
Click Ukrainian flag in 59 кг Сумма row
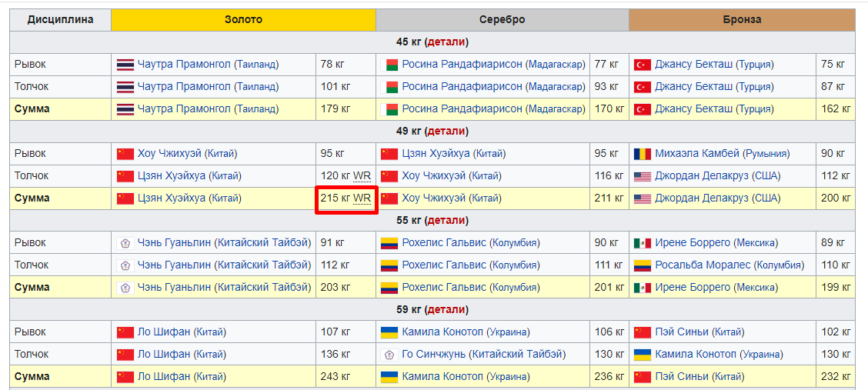[x=389, y=377]
